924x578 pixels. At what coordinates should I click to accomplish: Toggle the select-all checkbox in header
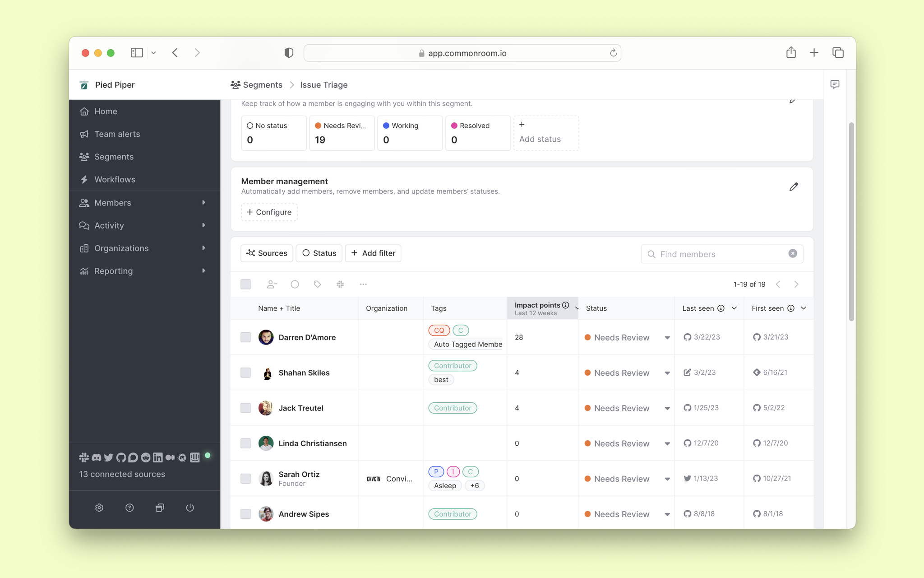245,284
